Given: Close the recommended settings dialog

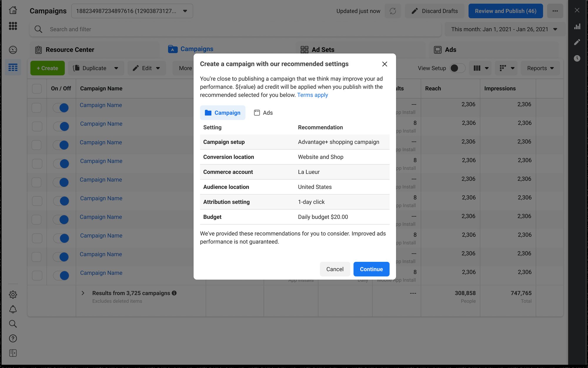Looking at the screenshot, I should click(385, 64).
